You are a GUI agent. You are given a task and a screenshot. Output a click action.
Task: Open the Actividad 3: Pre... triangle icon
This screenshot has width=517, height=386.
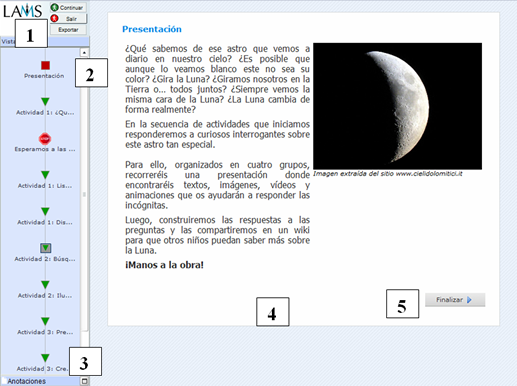[x=45, y=322]
